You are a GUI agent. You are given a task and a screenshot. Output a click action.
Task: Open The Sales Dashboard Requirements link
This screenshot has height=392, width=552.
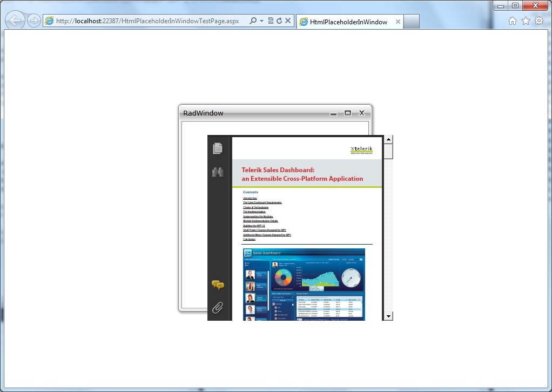262,202
